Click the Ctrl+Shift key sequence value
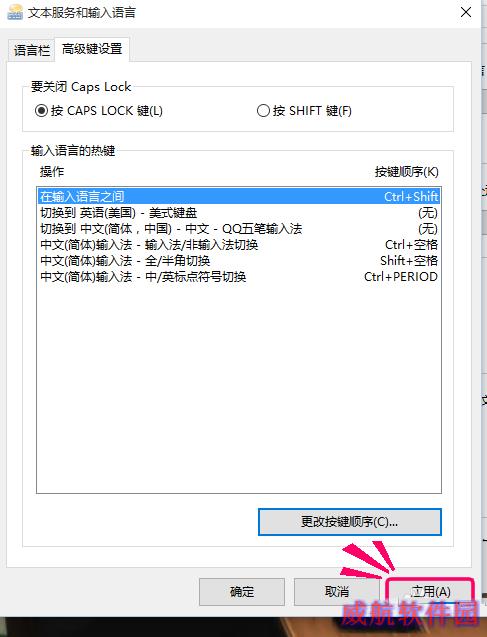 click(411, 197)
